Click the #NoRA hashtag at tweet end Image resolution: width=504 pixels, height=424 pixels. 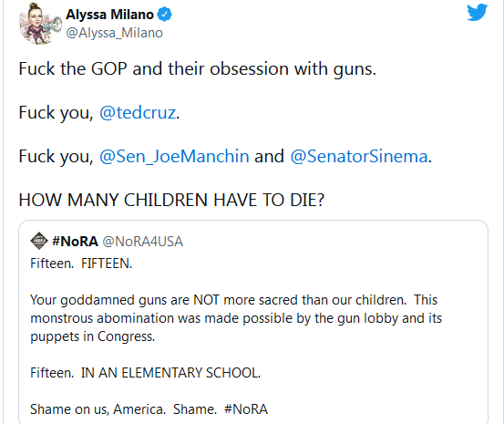[246, 409]
